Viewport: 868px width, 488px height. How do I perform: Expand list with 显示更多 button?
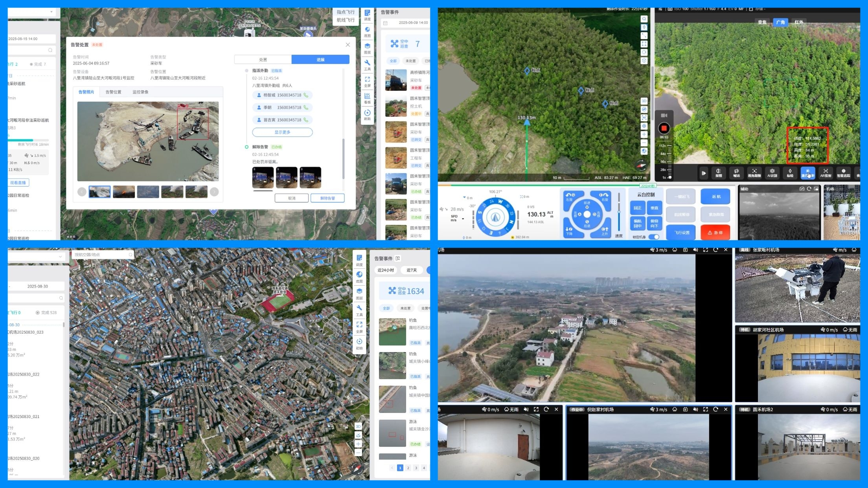282,132
